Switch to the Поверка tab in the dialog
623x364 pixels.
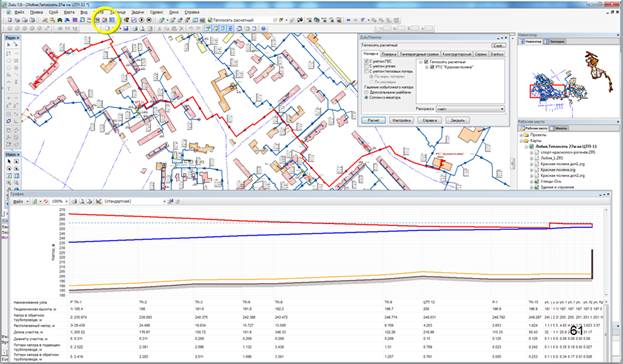[x=389, y=54]
